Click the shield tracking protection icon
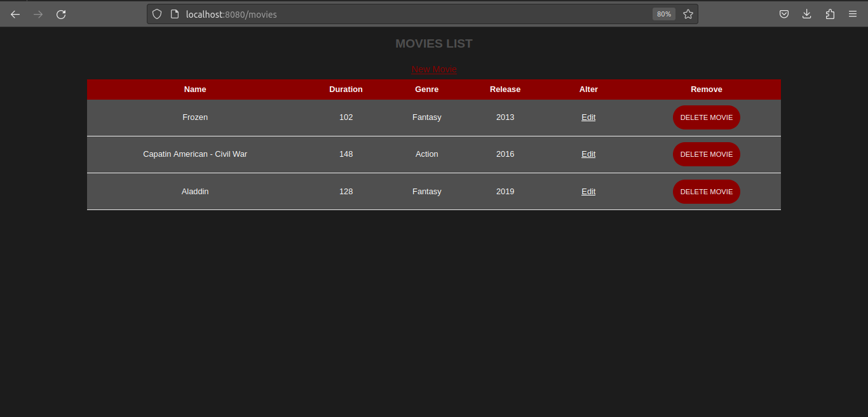The image size is (868, 417). (157, 14)
